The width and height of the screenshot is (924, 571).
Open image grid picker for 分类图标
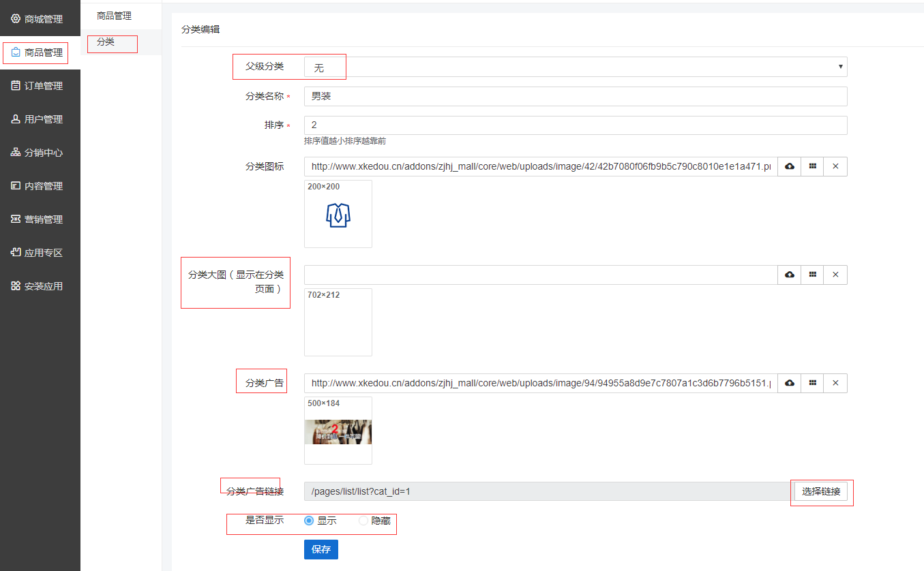click(x=812, y=166)
